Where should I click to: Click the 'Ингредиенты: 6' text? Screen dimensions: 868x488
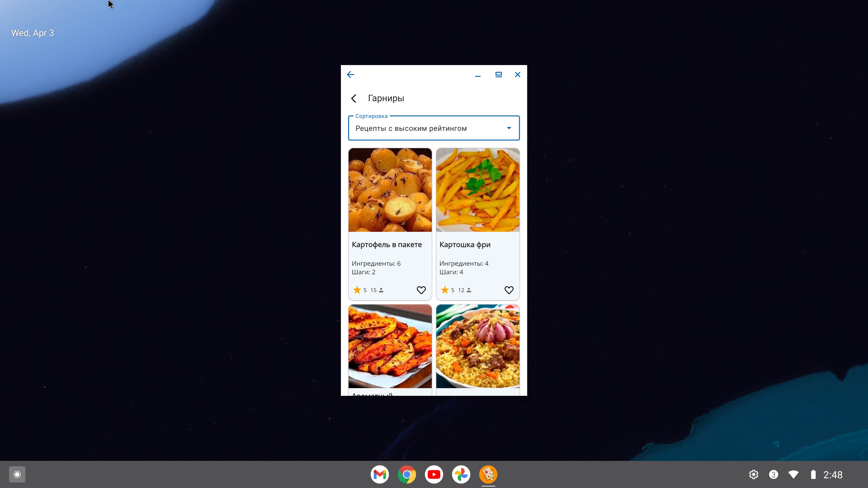coord(376,263)
